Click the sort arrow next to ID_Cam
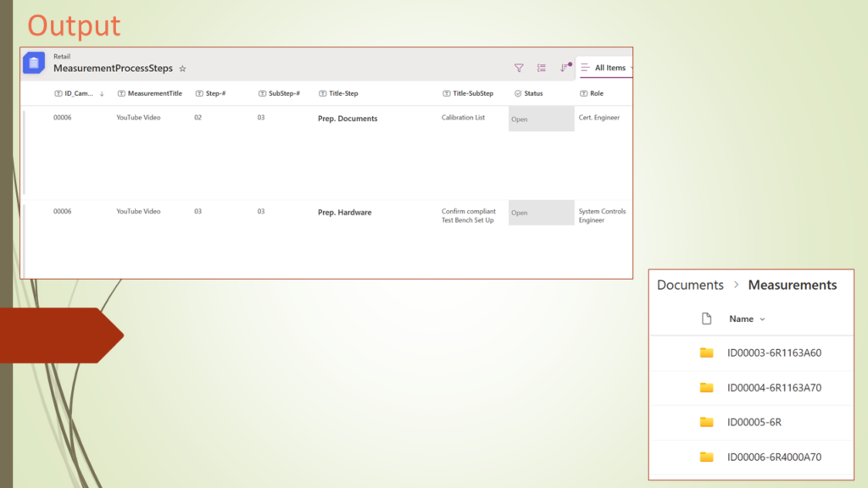This screenshot has width=868, height=488. click(x=102, y=94)
